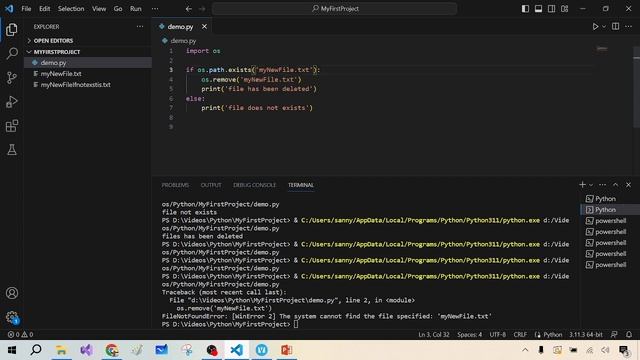Close the demo.py editor tab
The width and height of the screenshot is (640, 360).
pyautogui.click(x=204, y=27)
